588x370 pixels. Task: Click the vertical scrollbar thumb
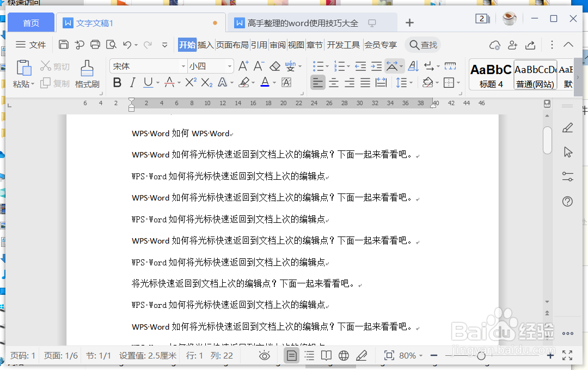click(547, 140)
